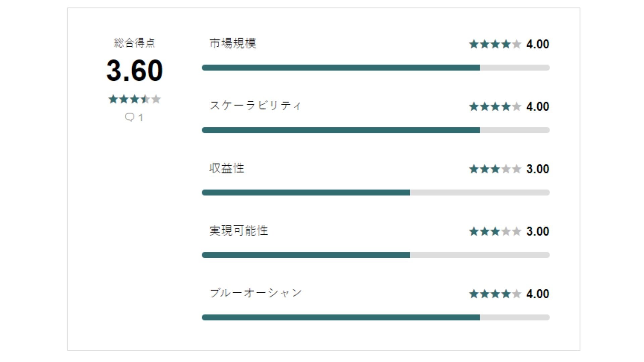Click the 3.60 overall score number
Screen dimensions: 644x362
[x=135, y=71]
